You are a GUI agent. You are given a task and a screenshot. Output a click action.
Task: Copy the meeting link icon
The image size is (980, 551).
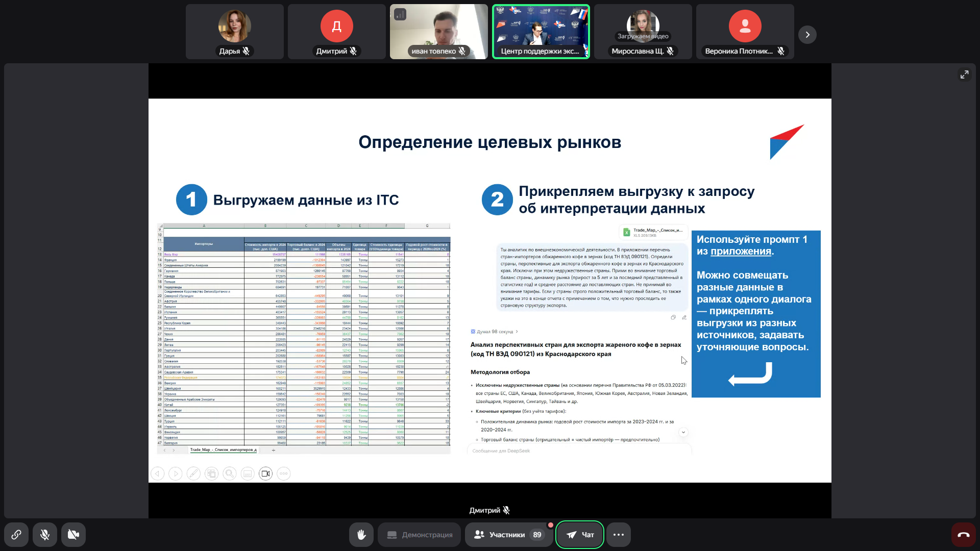coord(16,535)
